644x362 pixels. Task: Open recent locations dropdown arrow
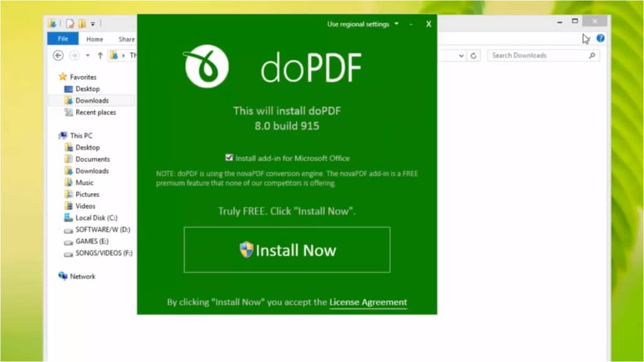click(87, 55)
